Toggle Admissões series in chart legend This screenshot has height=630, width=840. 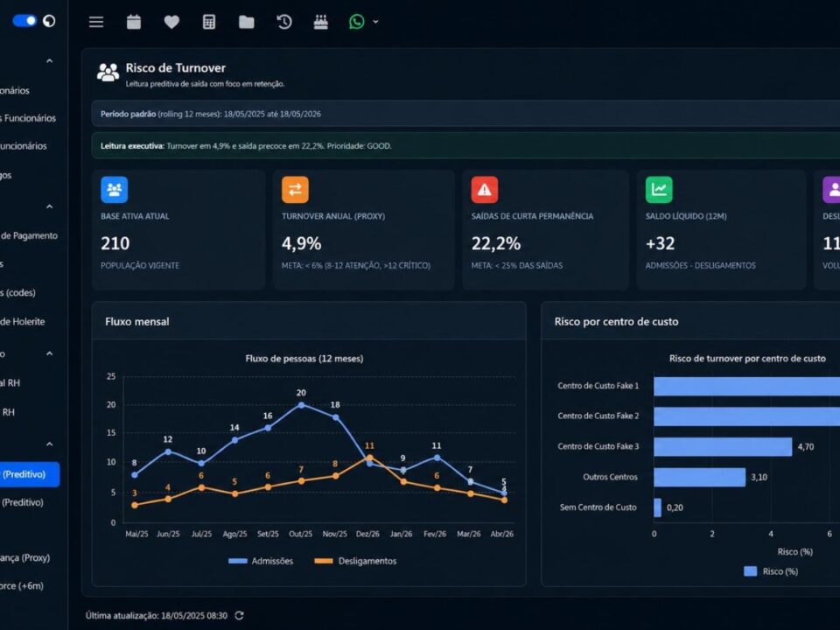pos(261,561)
